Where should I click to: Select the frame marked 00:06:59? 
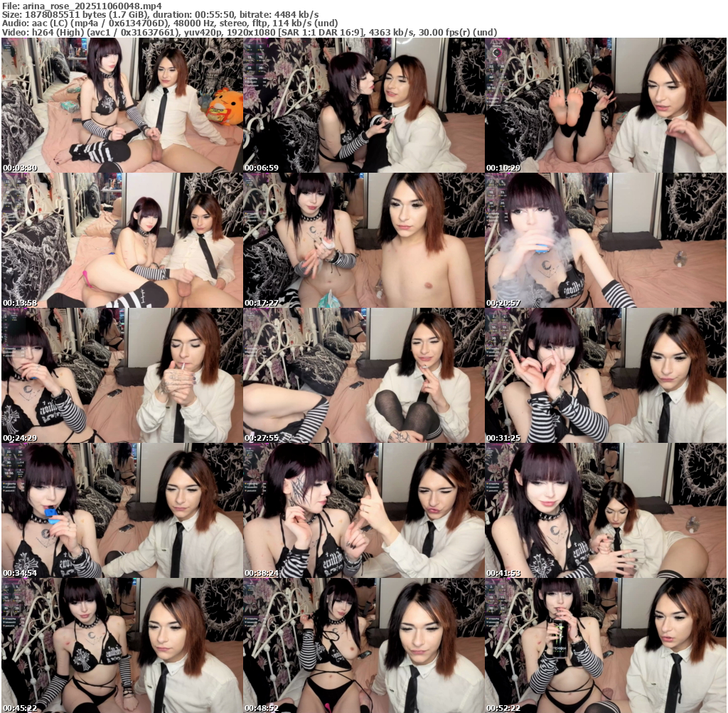point(363,105)
